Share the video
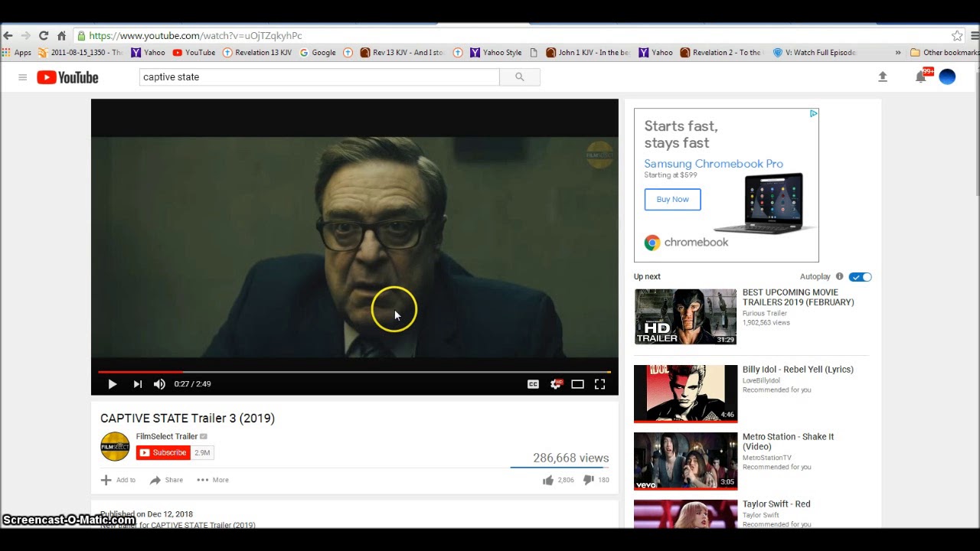The width and height of the screenshot is (980, 551). click(166, 480)
